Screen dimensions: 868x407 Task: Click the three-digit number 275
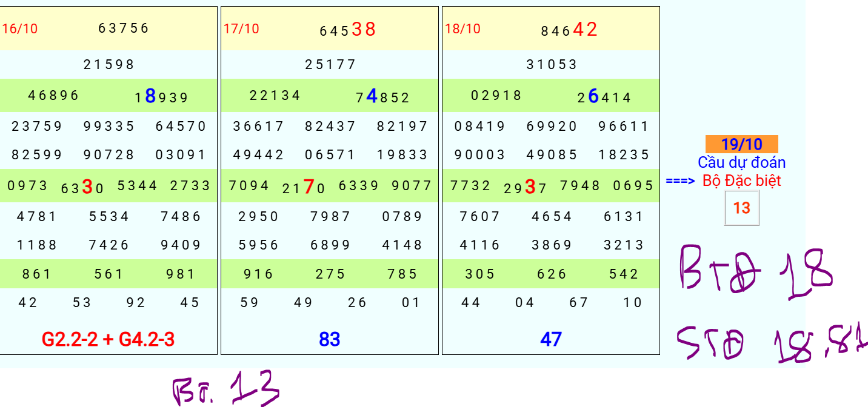coord(330,274)
